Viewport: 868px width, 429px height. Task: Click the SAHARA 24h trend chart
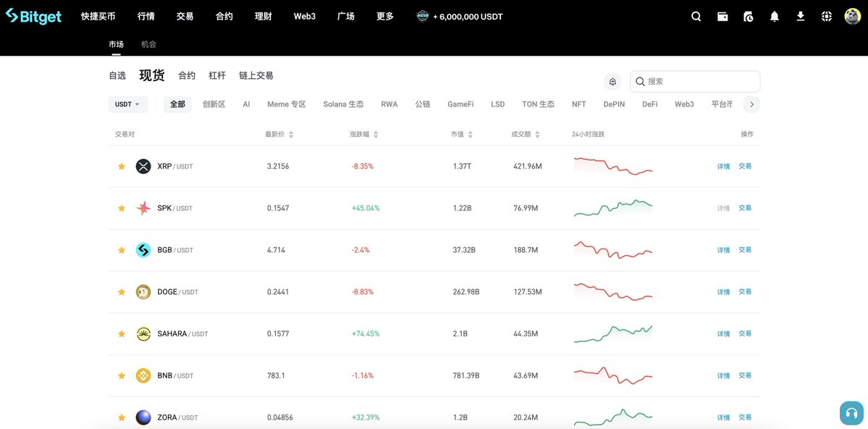point(613,333)
